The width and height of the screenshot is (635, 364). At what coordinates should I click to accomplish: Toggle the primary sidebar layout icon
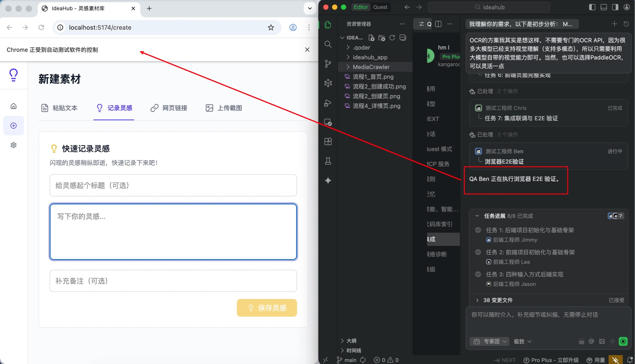592,7
